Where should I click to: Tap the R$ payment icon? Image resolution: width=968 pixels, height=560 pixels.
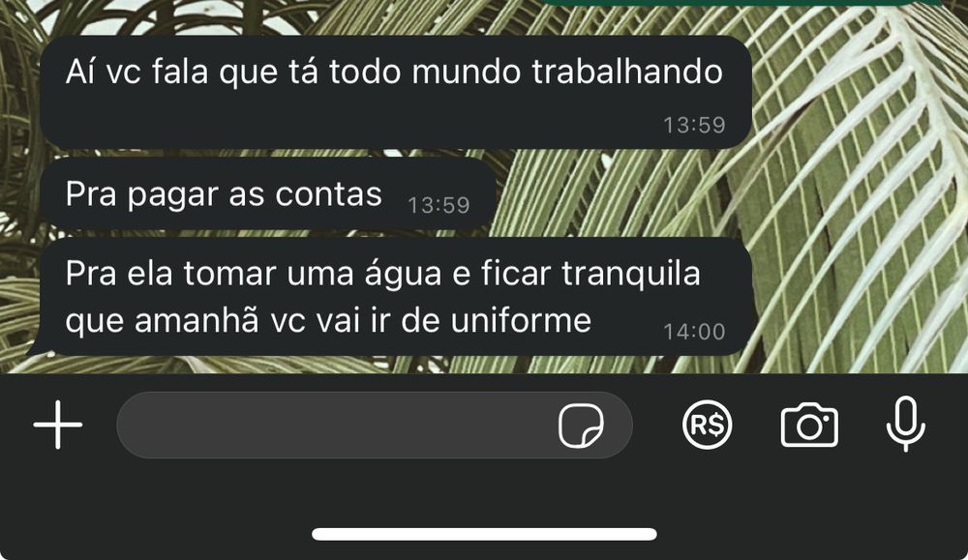pos(707,425)
